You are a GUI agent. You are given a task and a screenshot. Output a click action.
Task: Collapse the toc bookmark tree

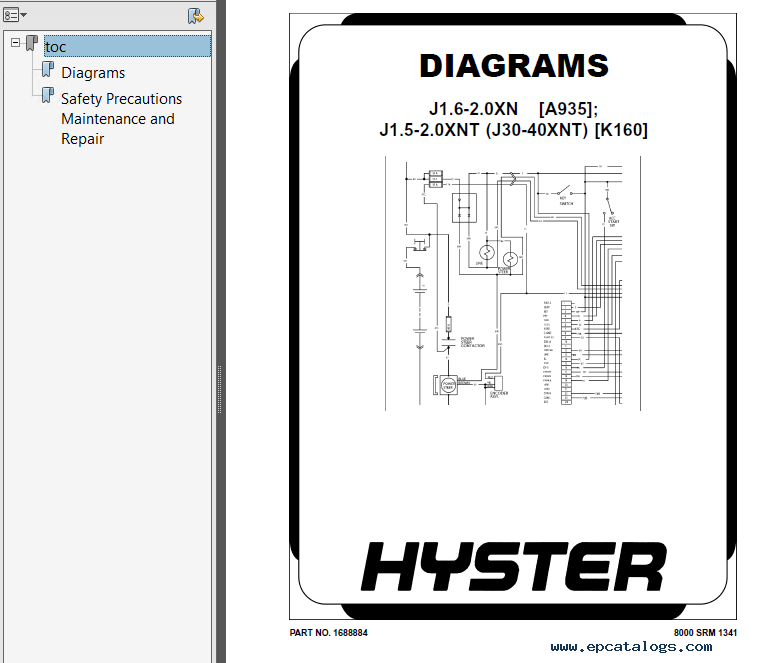pos(16,43)
